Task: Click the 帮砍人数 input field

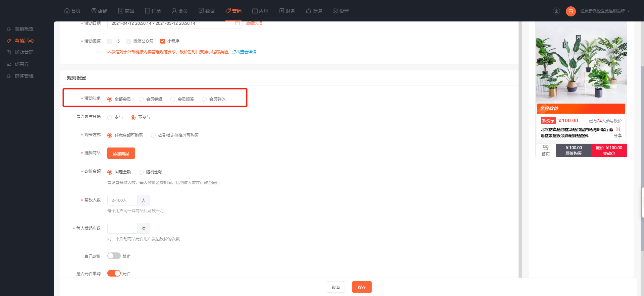Action: [122, 200]
